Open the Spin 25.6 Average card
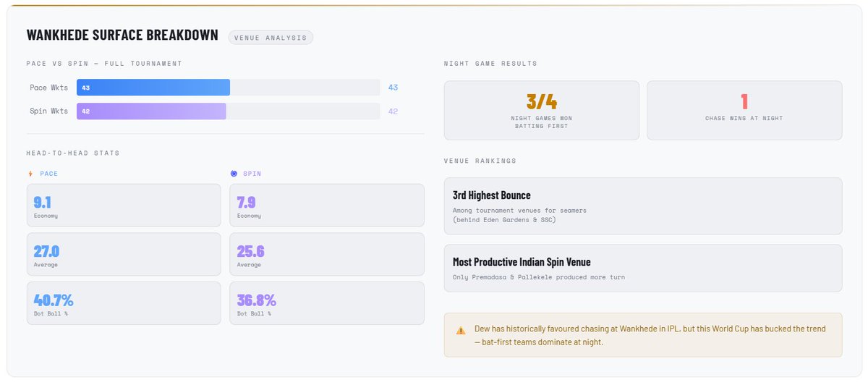The height and width of the screenshot is (385, 868). pyautogui.click(x=327, y=254)
